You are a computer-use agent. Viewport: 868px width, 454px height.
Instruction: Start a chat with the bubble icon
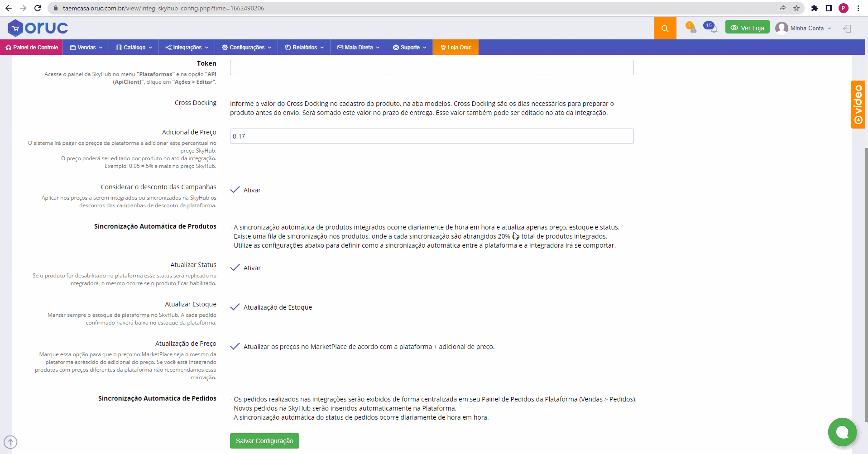[x=841, y=432]
